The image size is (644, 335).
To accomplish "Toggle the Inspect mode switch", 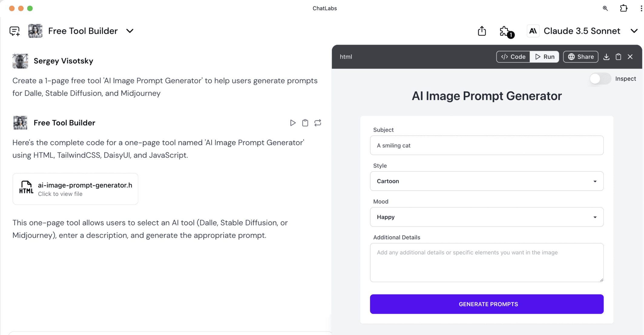I will [x=599, y=78].
